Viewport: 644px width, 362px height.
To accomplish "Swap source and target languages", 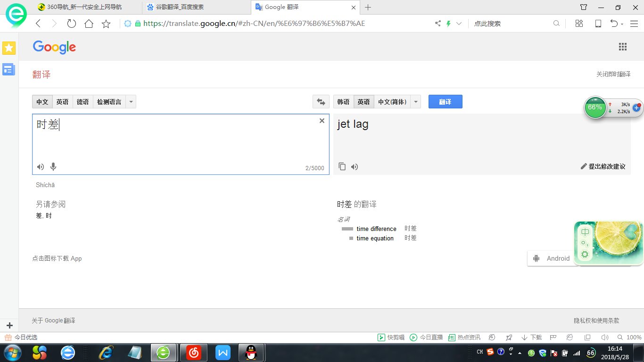I will [x=321, y=101].
